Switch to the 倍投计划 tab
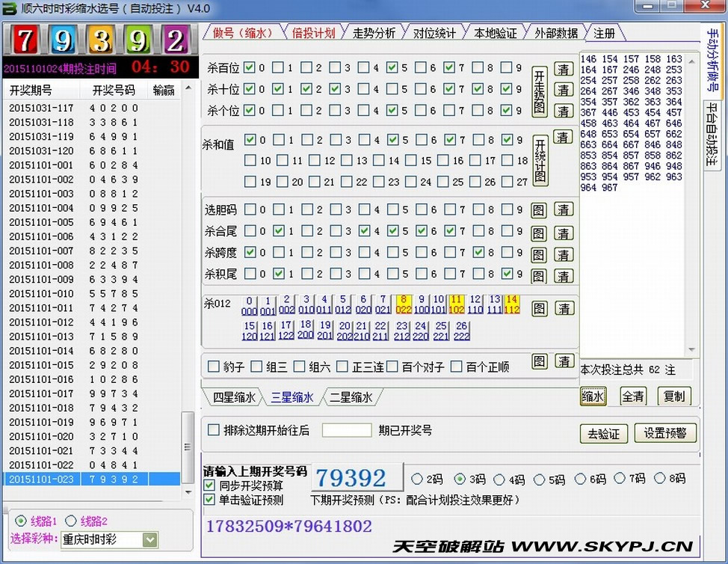Screen dimensions: 728x564 pyautogui.click(x=314, y=33)
